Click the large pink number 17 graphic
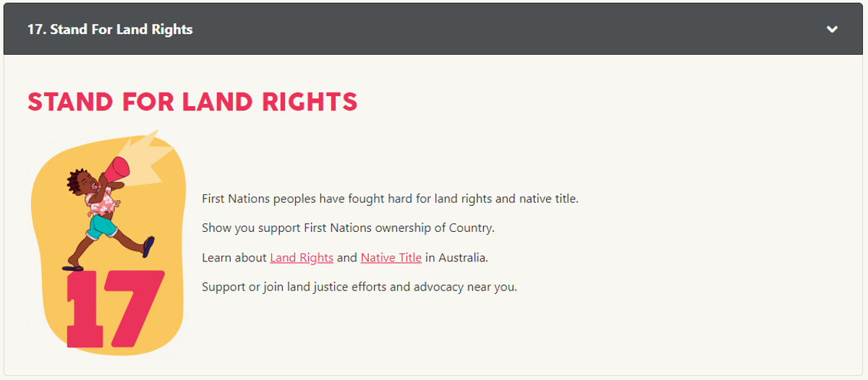Image resolution: width=868 pixels, height=380 pixels. 115,308
